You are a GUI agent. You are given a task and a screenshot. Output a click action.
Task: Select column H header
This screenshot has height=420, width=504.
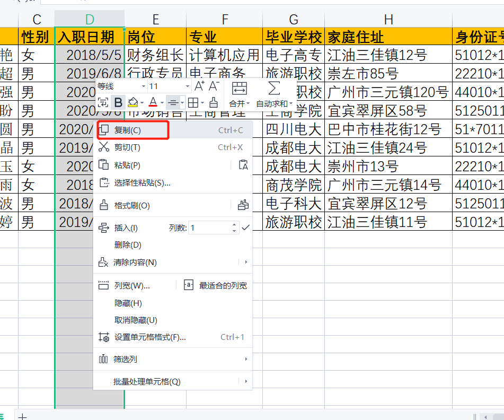pos(388,19)
